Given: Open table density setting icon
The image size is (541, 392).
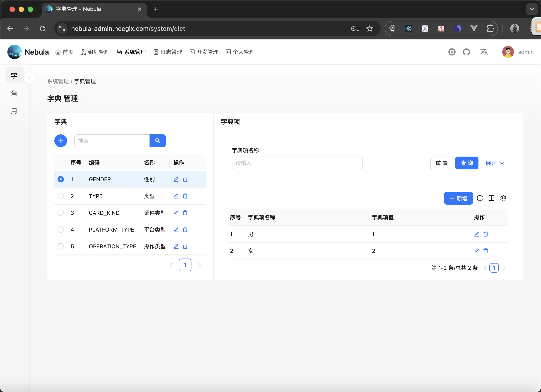Looking at the screenshot, I should click(491, 198).
